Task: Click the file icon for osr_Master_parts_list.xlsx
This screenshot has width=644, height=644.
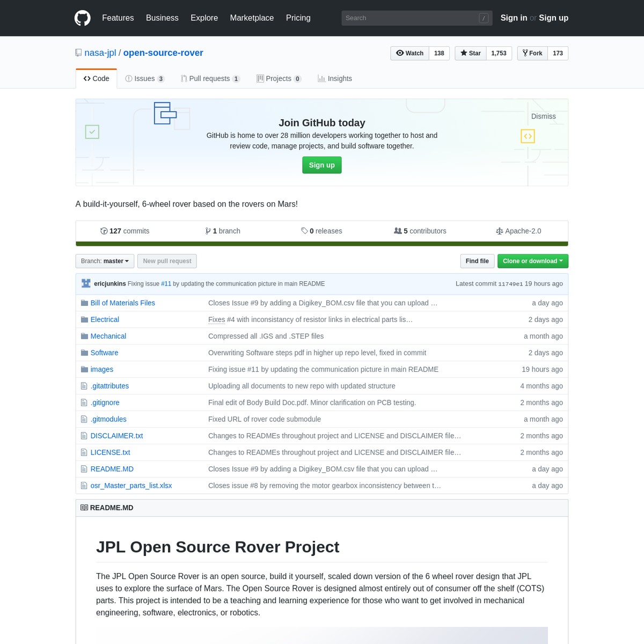Action: (84, 486)
